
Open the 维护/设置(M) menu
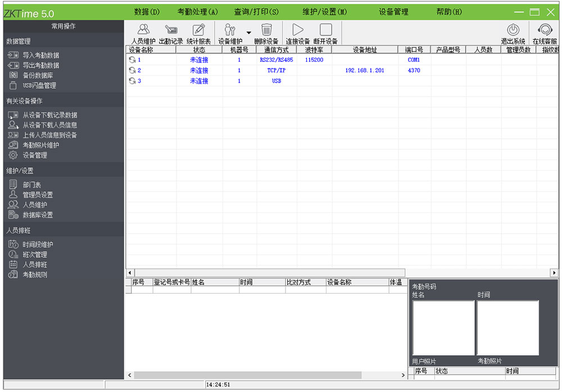[325, 12]
